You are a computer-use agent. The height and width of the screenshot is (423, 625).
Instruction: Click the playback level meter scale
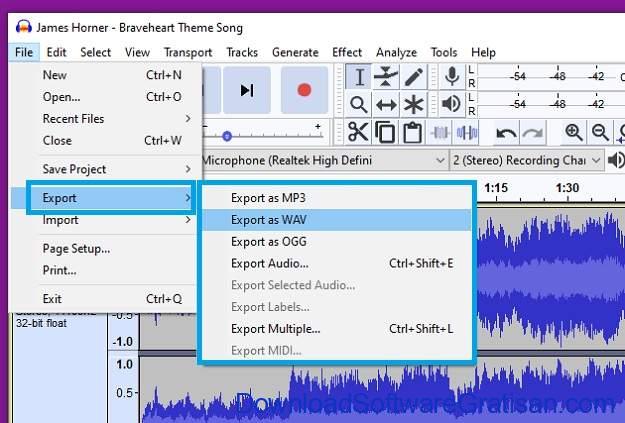point(551,104)
